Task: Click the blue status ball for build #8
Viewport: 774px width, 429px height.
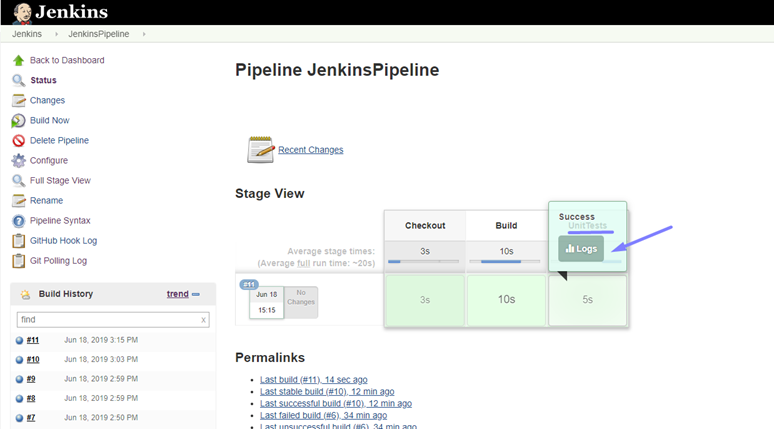Action: click(19, 398)
